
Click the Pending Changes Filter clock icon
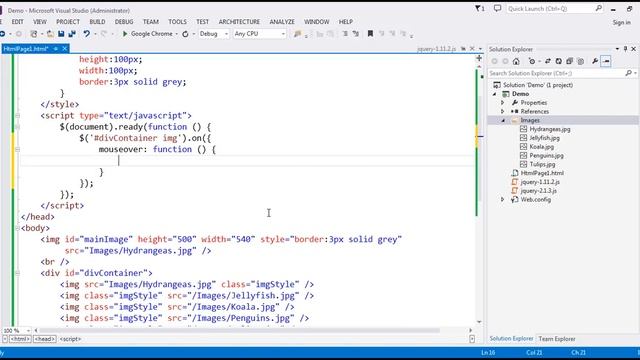click(531, 61)
